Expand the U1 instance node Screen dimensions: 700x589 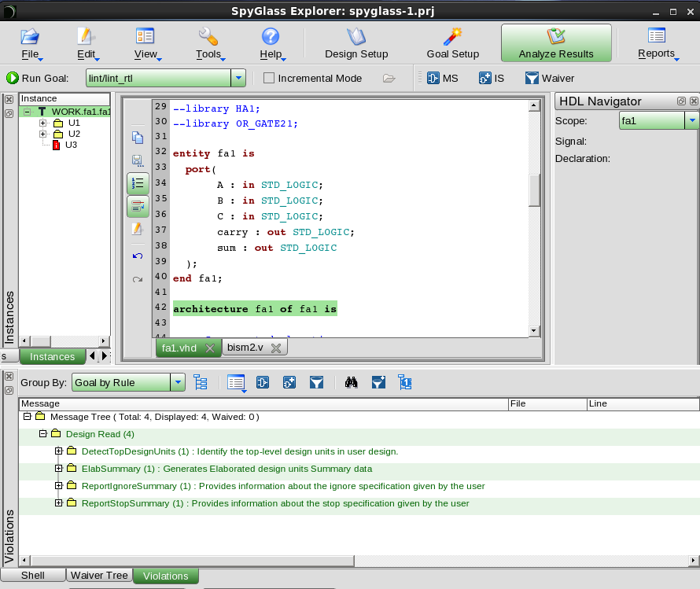pyautogui.click(x=42, y=123)
